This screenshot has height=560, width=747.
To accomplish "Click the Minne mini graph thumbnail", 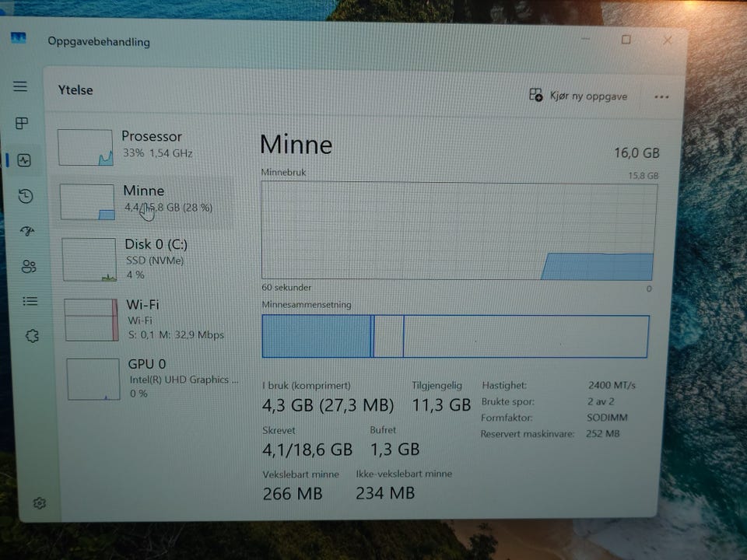I will tap(87, 202).
